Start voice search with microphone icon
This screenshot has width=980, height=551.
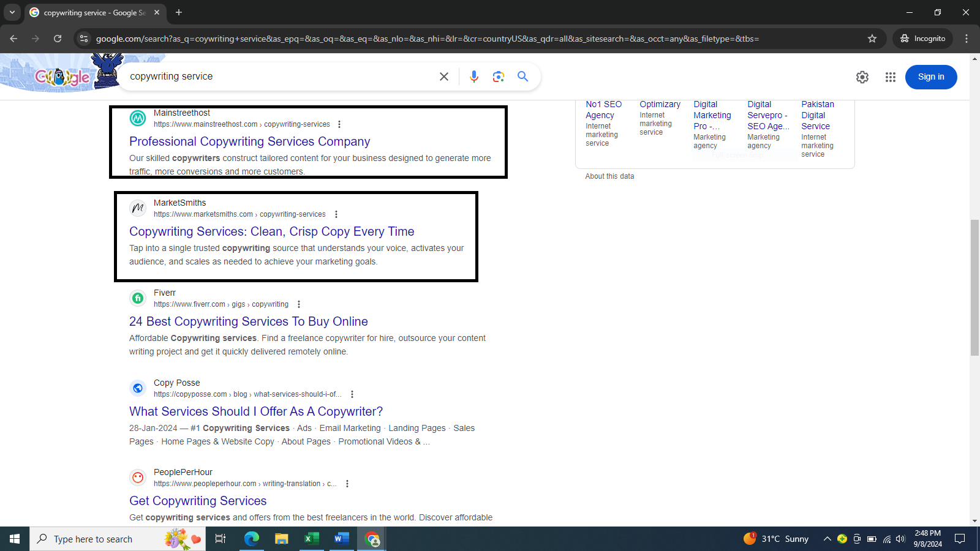tap(473, 77)
